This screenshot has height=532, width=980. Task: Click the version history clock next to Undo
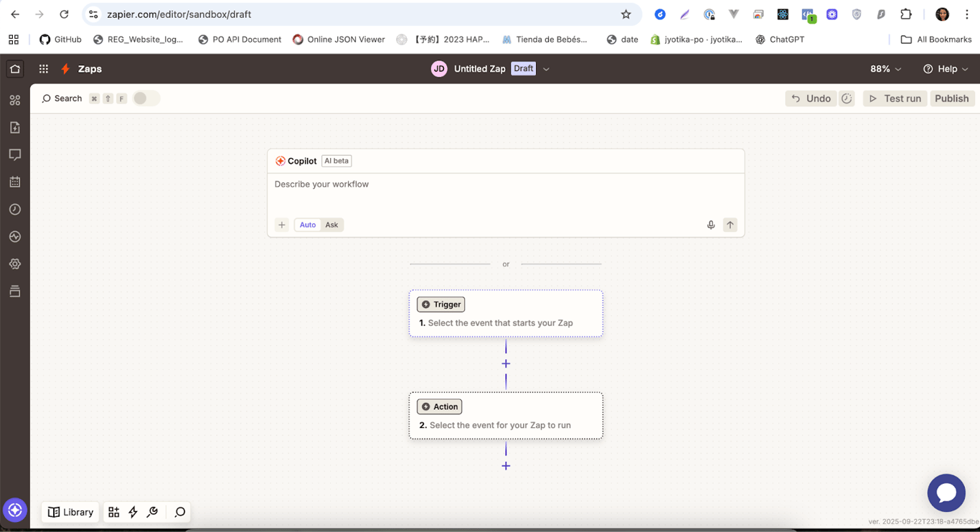click(847, 98)
